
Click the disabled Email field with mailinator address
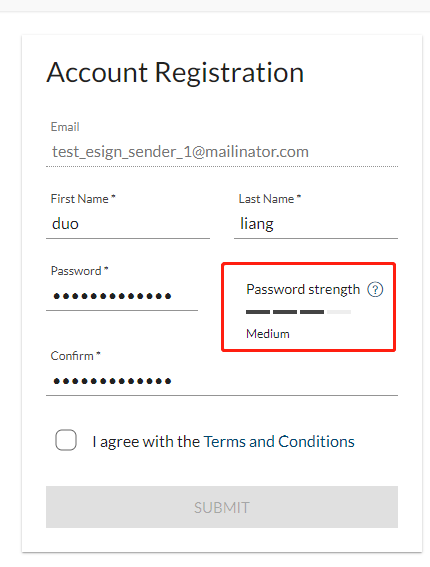(222, 152)
